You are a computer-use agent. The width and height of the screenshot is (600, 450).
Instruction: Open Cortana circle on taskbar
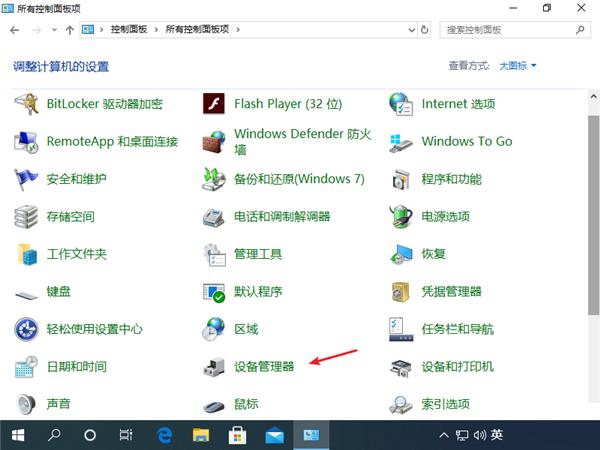90,435
